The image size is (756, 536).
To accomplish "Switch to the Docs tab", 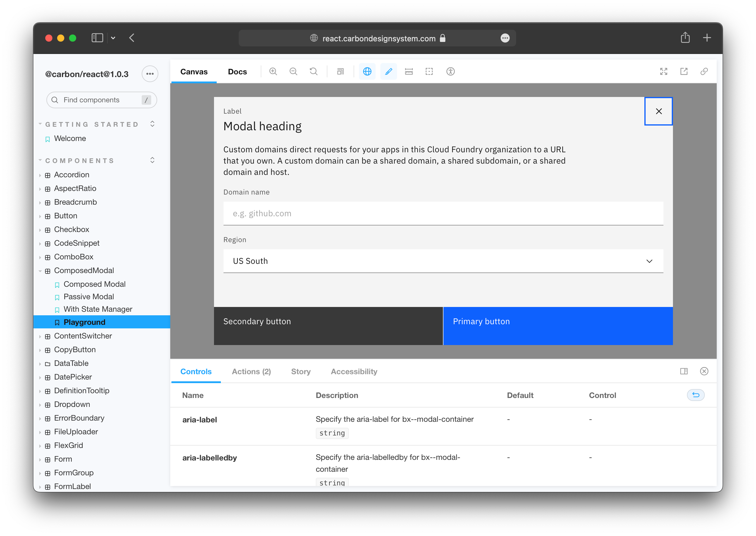I will click(237, 72).
